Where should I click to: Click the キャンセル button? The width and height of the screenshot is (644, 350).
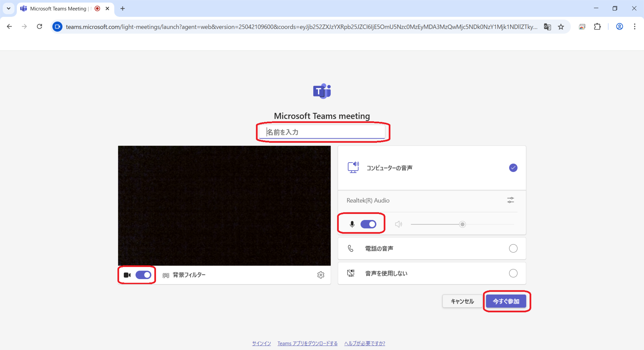[x=462, y=301]
